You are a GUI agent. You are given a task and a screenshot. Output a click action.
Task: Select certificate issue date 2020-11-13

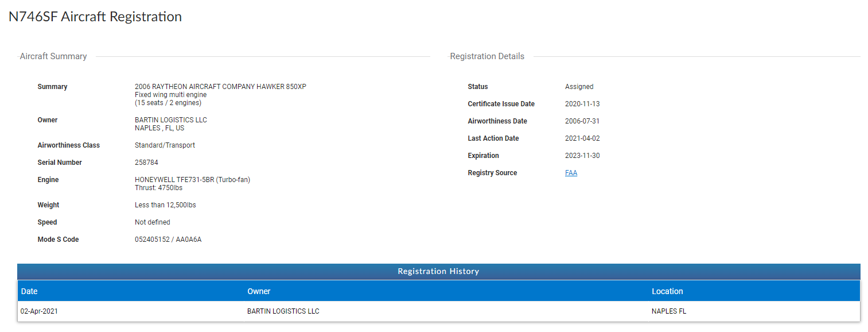(582, 104)
